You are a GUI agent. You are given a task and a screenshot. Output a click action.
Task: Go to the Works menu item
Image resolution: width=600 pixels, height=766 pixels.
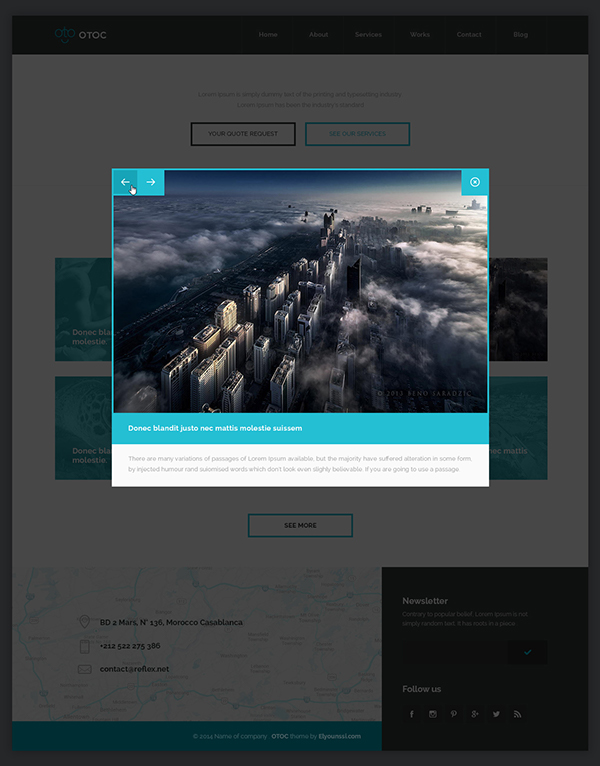pyautogui.click(x=420, y=35)
